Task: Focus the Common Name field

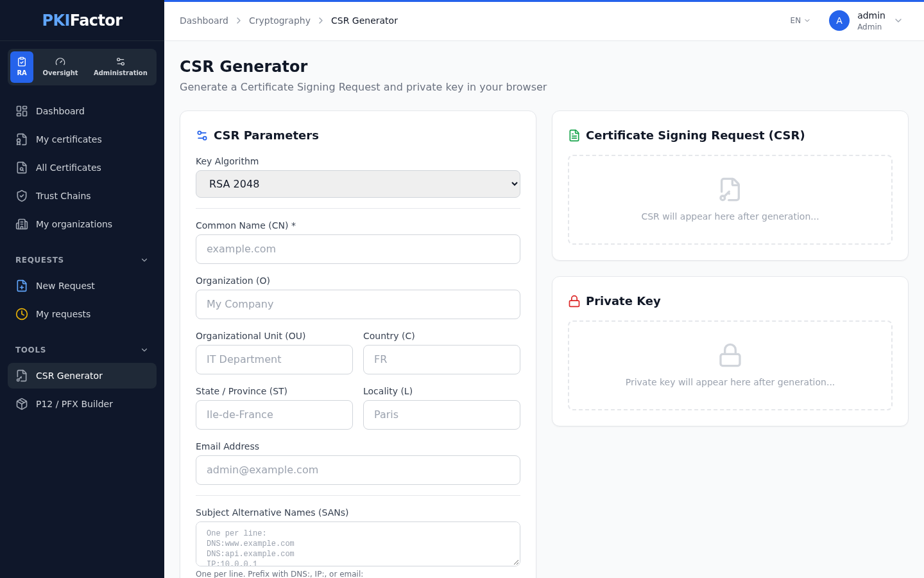Action: tap(358, 249)
